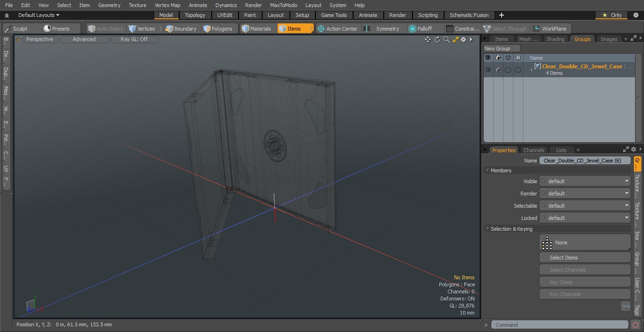Click the viewport zoom magnifier icon
This screenshot has width=644, height=332.
tap(446, 40)
